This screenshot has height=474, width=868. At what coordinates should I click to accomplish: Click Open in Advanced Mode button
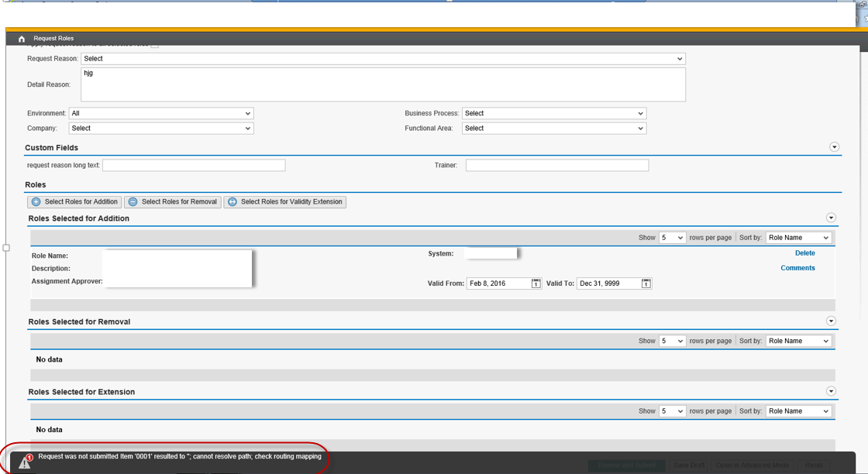[x=753, y=465]
